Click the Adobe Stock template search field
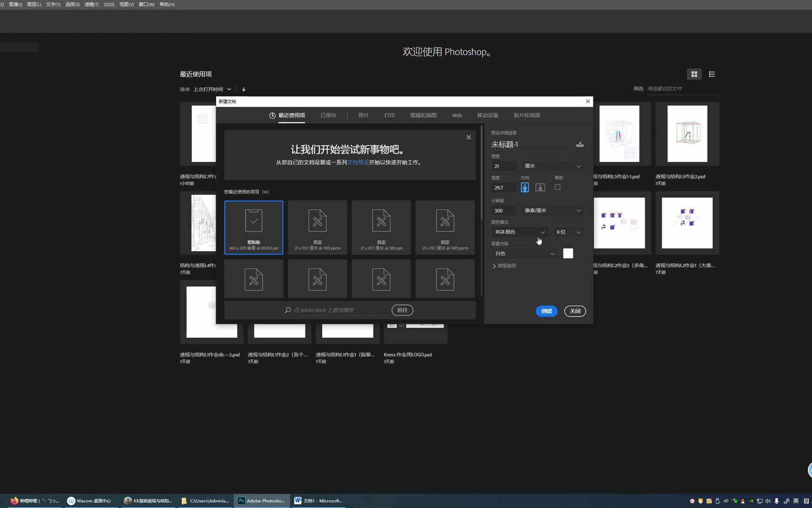 point(341,310)
